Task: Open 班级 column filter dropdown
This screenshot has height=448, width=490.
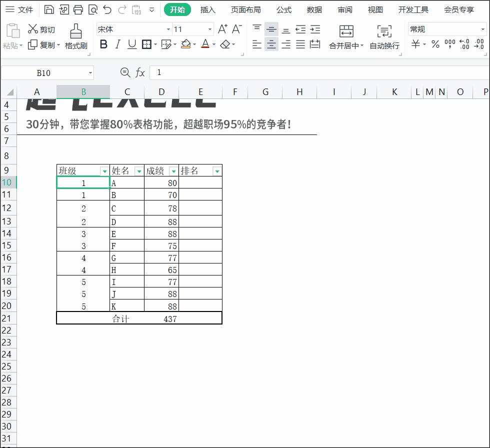Action: click(x=104, y=171)
